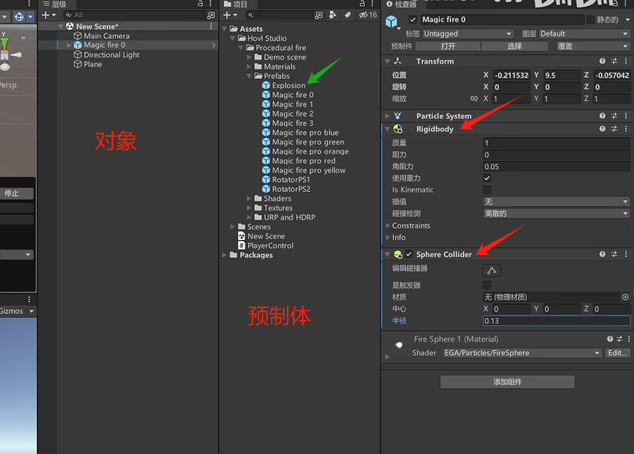Click the prefab Open button
Viewport: 634px width, 454px height.
(448, 46)
